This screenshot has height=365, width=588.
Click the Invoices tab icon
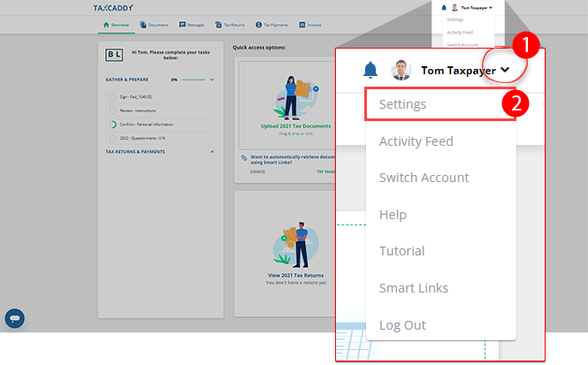click(x=302, y=25)
